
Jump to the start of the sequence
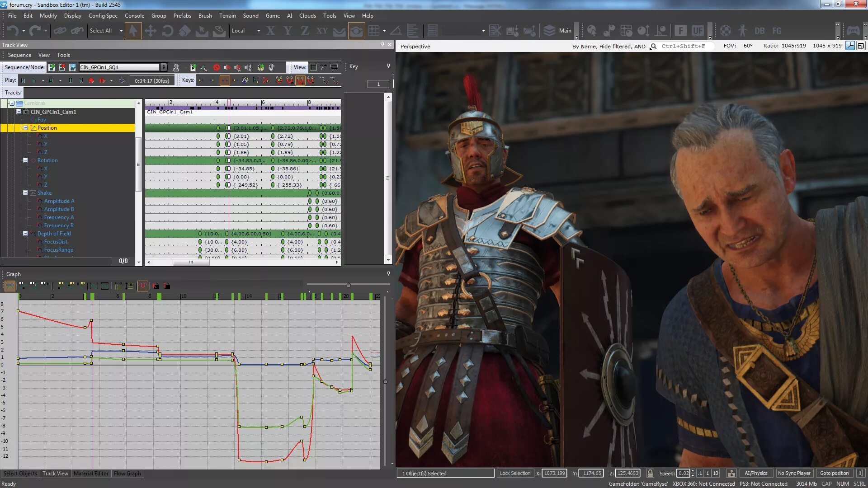(23, 80)
